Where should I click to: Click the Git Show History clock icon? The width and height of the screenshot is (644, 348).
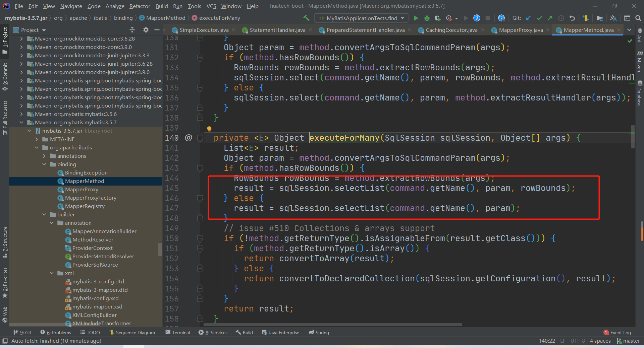561,18
